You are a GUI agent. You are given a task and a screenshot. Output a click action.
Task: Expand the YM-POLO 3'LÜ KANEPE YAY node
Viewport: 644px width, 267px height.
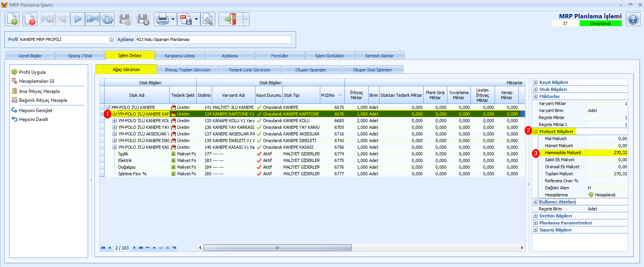pos(115,127)
